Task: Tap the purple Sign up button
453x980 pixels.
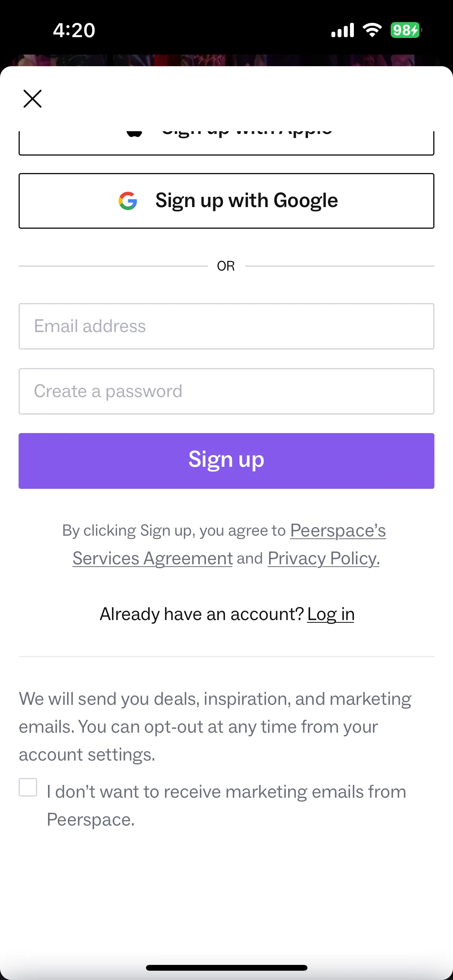Action: tap(226, 461)
